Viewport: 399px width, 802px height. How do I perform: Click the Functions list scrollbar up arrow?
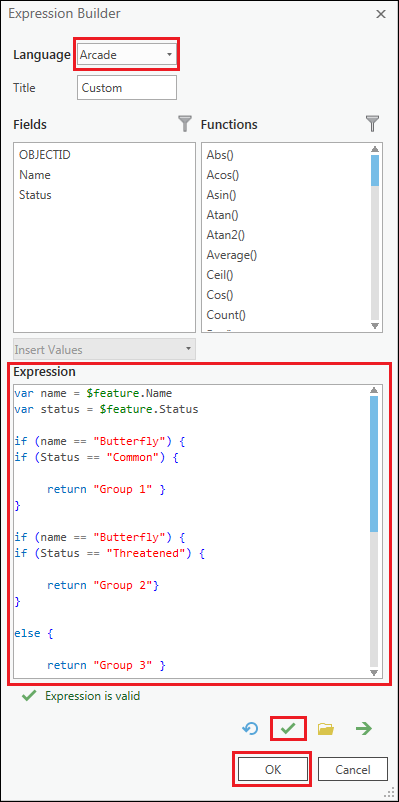pyautogui.click(x=374, y=149)
